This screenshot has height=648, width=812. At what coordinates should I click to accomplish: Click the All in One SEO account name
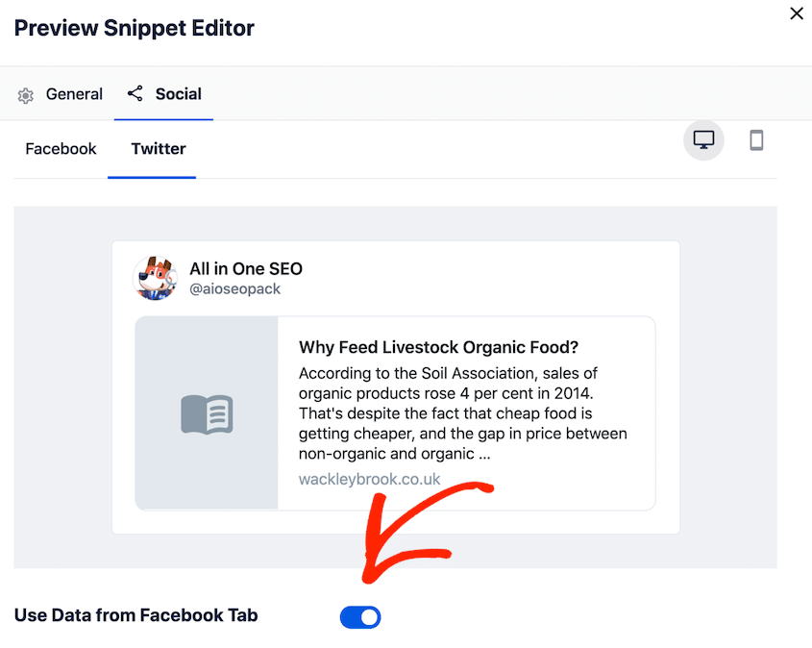246,269
